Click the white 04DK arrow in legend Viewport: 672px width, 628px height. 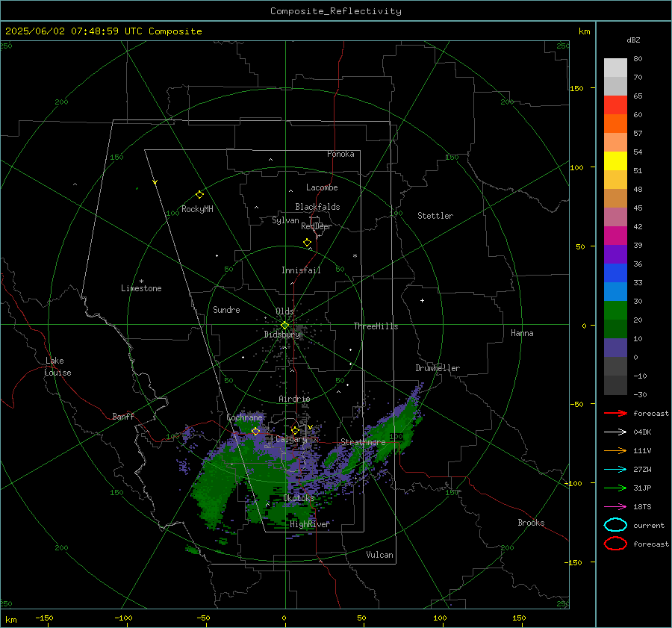[615, 432]
